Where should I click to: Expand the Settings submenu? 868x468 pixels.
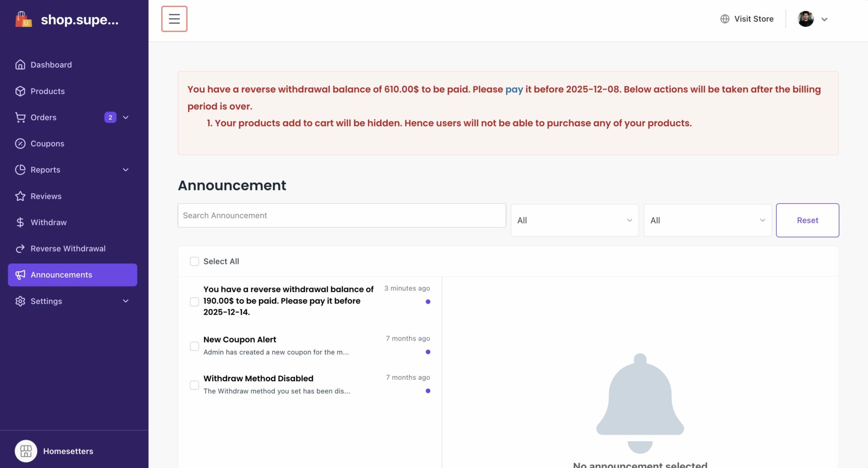[x=126, y=301]
